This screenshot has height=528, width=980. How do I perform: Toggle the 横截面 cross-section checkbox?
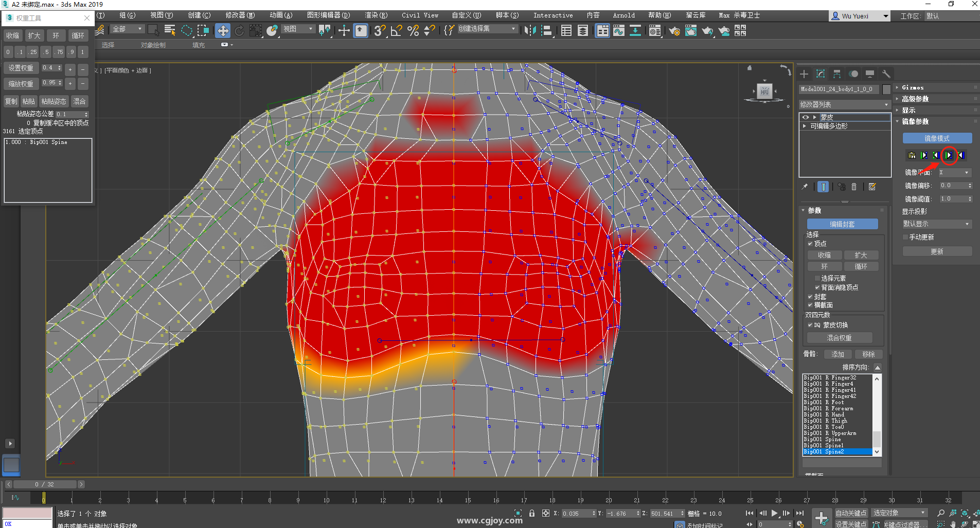(x=810, y=305)
